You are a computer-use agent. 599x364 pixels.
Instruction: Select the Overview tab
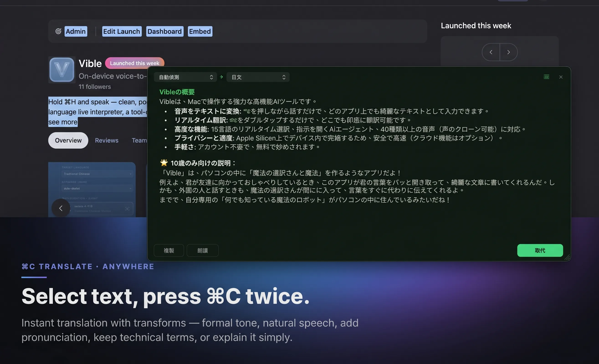68,140
